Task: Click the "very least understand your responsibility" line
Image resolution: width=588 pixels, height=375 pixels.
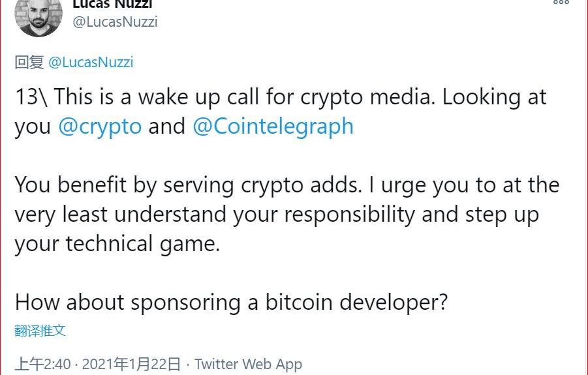Action: pos(215,215)
